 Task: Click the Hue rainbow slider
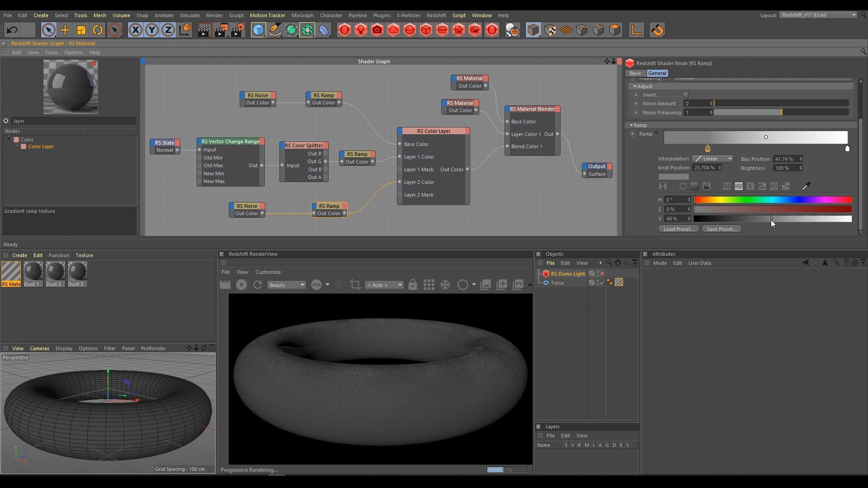(773, 200)
